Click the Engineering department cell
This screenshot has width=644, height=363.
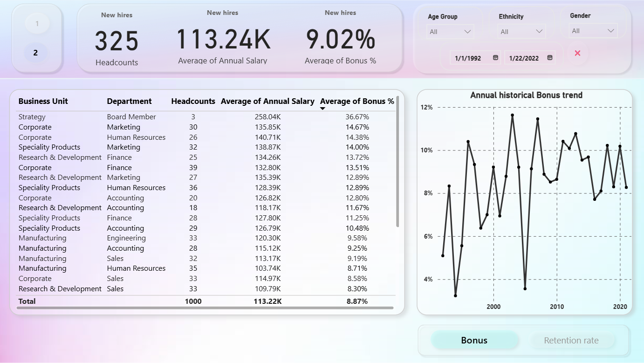[x=126, y=238]
